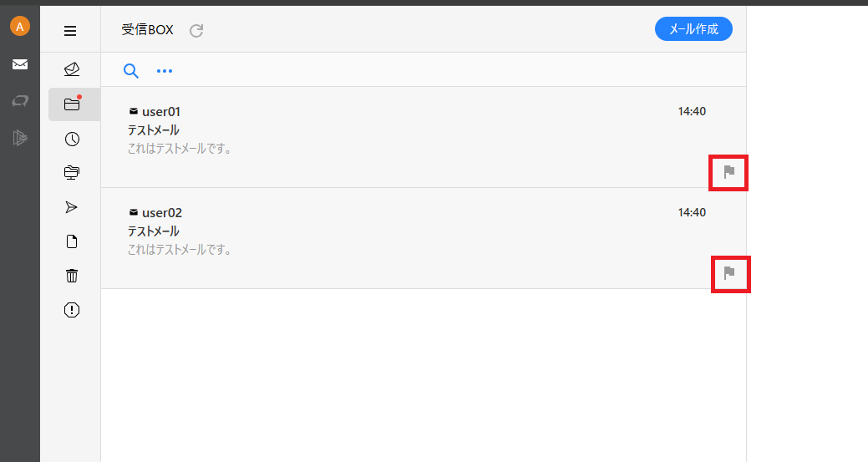The image size is (868, 462).
Task: Go to sent mail paper-plane icon
Action: tap(71, 207)
